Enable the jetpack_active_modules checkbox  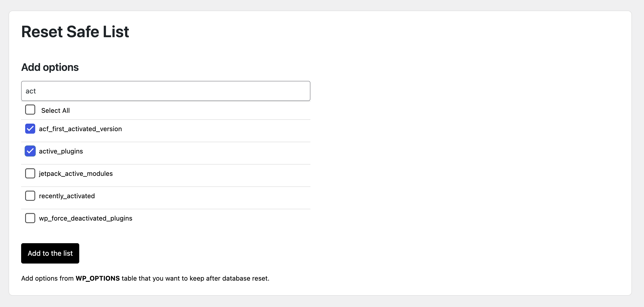click(30, 173)
